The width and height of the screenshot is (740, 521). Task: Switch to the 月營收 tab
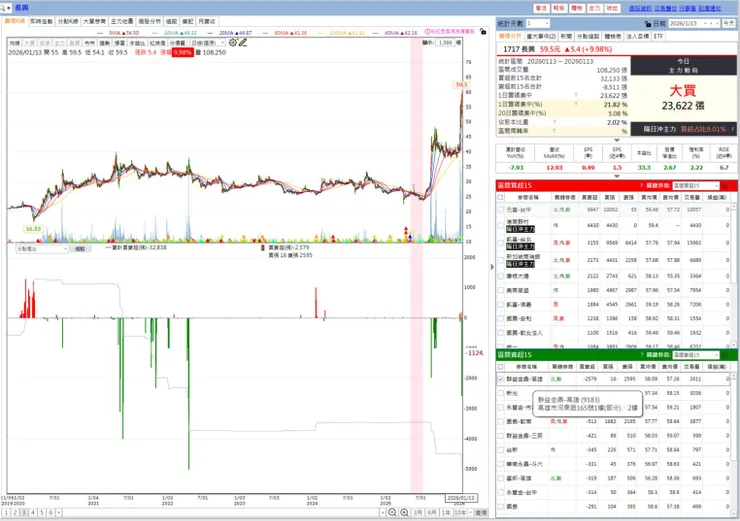click(x=207, y=21)
